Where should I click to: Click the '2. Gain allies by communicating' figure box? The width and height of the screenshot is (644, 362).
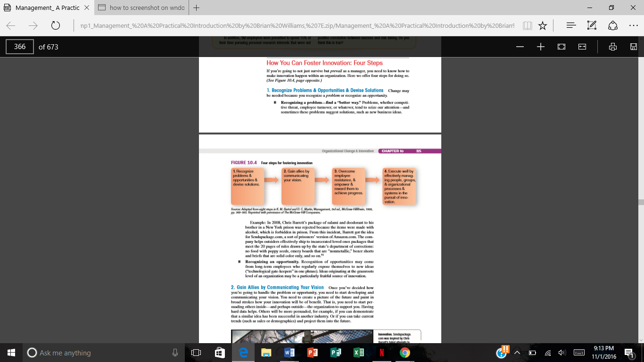tap(298, 186)
